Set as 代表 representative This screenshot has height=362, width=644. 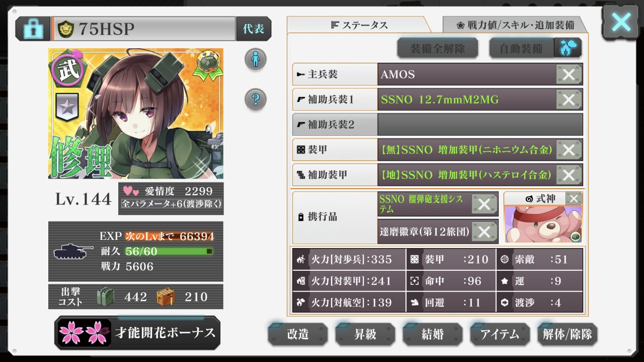pos(253,29)
